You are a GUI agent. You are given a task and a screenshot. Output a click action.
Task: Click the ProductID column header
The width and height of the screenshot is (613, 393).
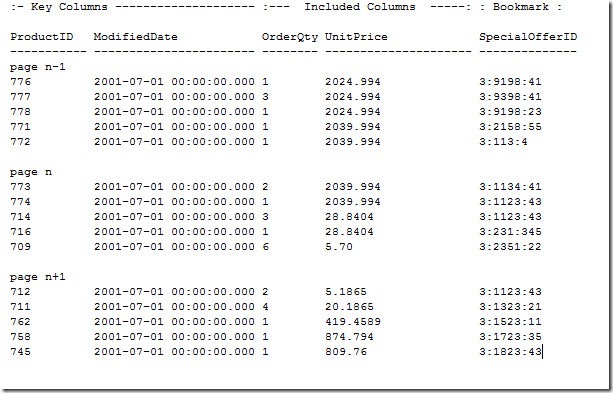[41, 37]
